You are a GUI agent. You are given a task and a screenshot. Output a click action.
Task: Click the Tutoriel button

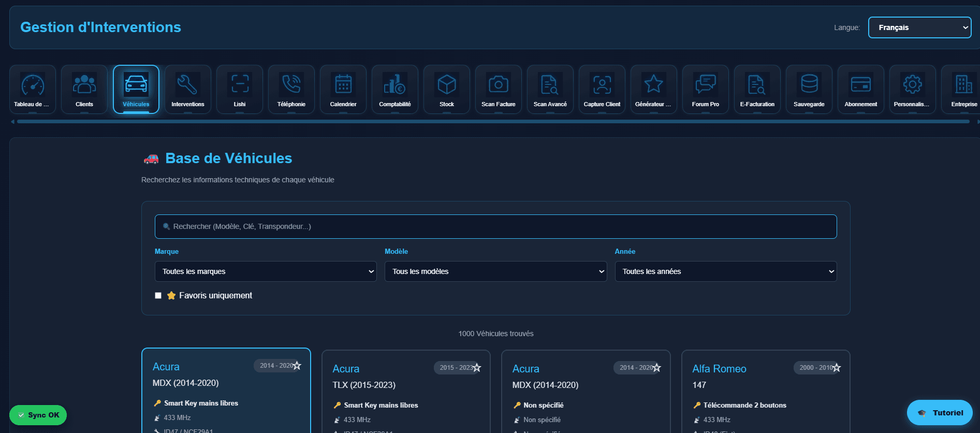(940, 413)
